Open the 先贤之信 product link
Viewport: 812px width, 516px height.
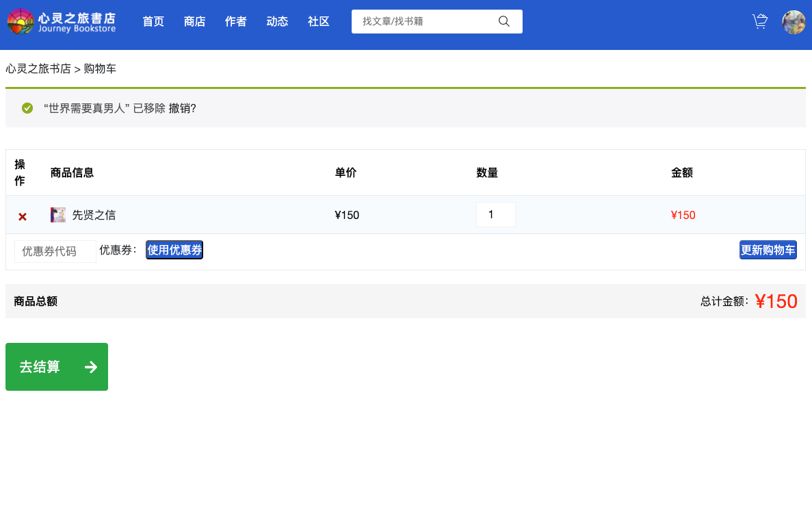[x=94, y=215]
